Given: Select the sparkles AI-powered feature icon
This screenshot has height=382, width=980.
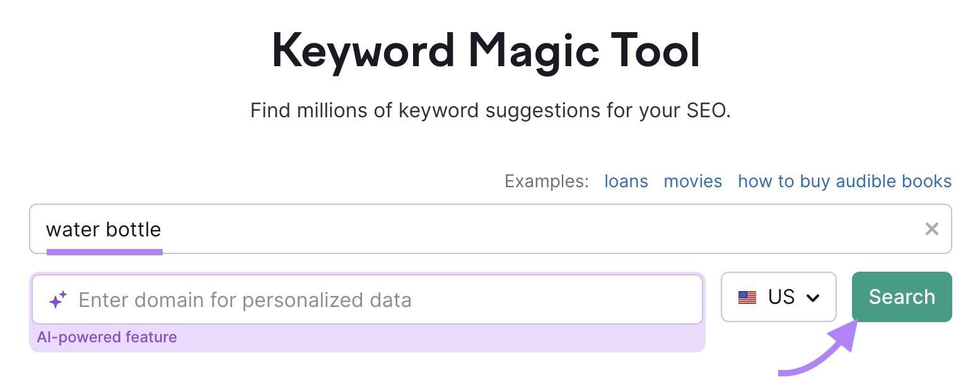Looking at the screenshot, I should coord(58,300).
